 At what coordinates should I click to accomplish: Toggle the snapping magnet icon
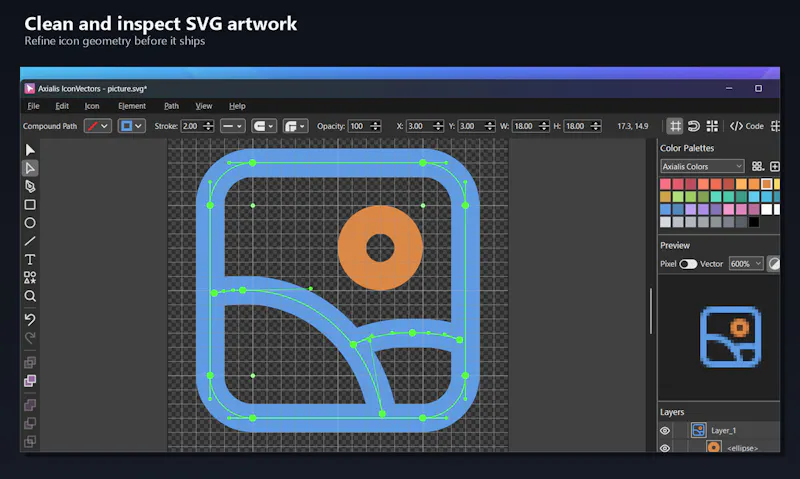tap(694, 126)
